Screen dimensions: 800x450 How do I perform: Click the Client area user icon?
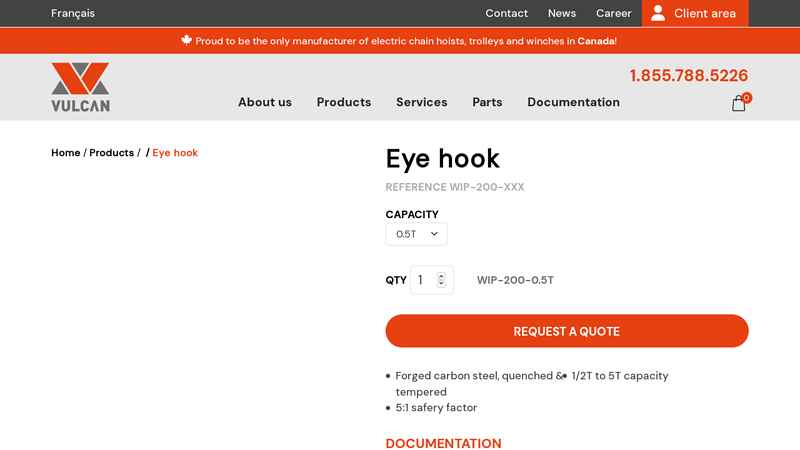658,13
